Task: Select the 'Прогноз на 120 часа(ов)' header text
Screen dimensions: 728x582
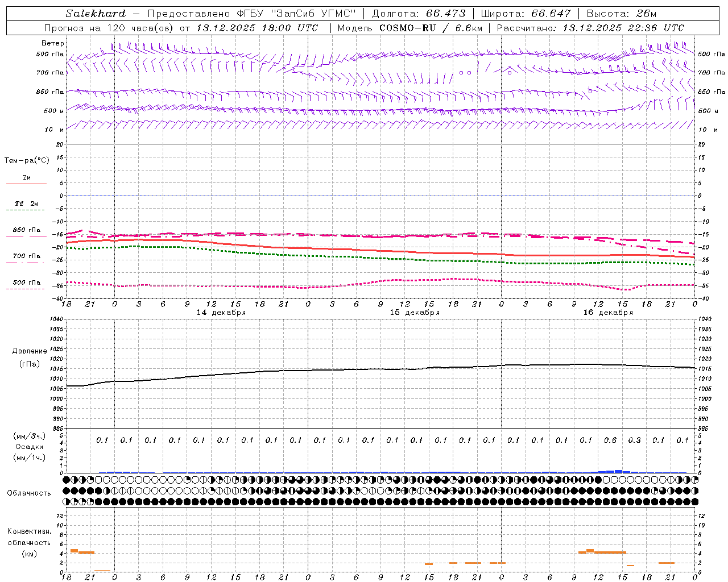Action: coord(109,28)
